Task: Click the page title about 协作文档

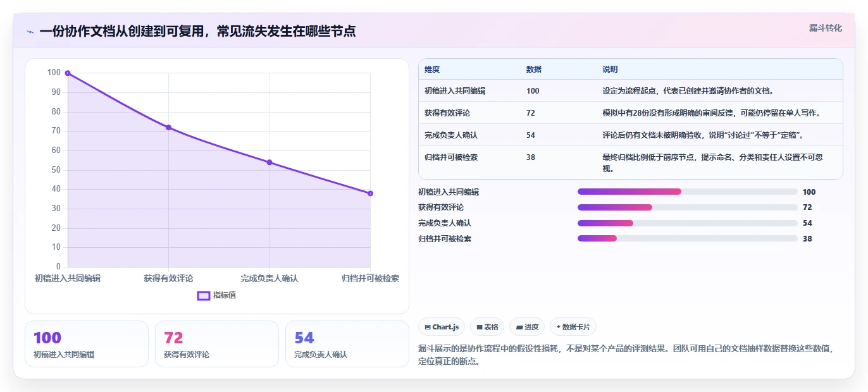Action: pyautogui.click(x=197, y=32)
